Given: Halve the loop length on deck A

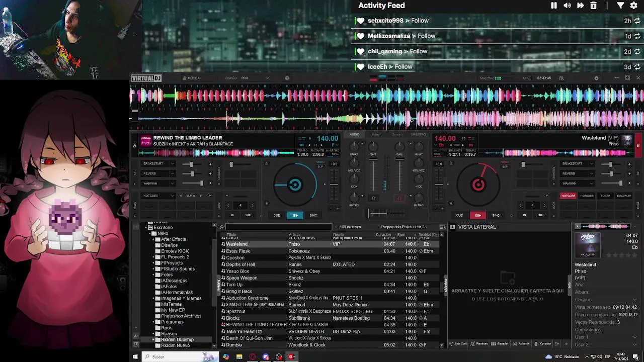Looking at the screenshot, I should (228, 205).
